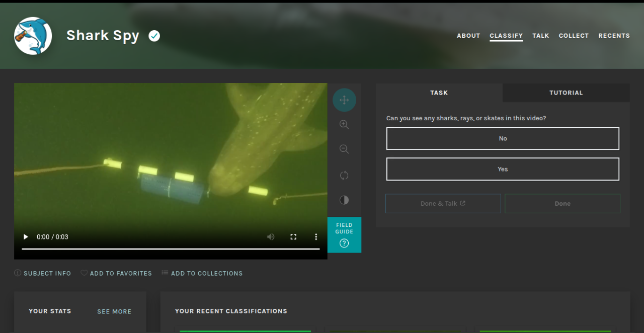Toggle invert colors on the subject
644x333 pixels.
tap(344, 200)
